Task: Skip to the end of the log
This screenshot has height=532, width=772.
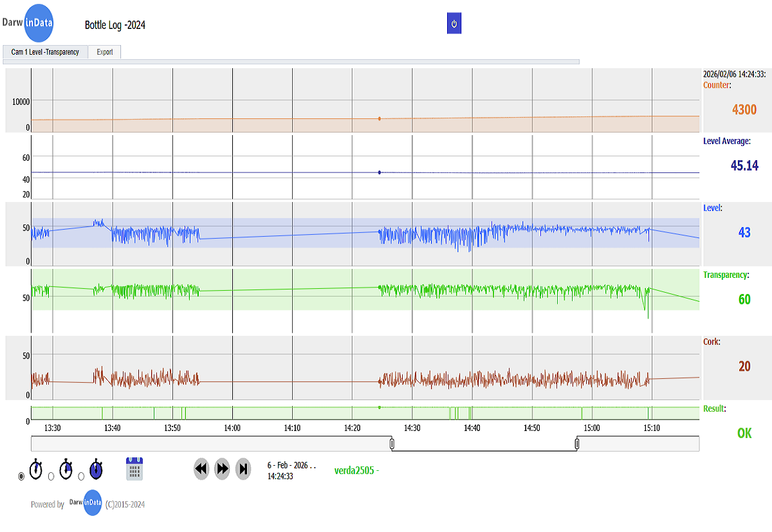Action: [243, 469]
